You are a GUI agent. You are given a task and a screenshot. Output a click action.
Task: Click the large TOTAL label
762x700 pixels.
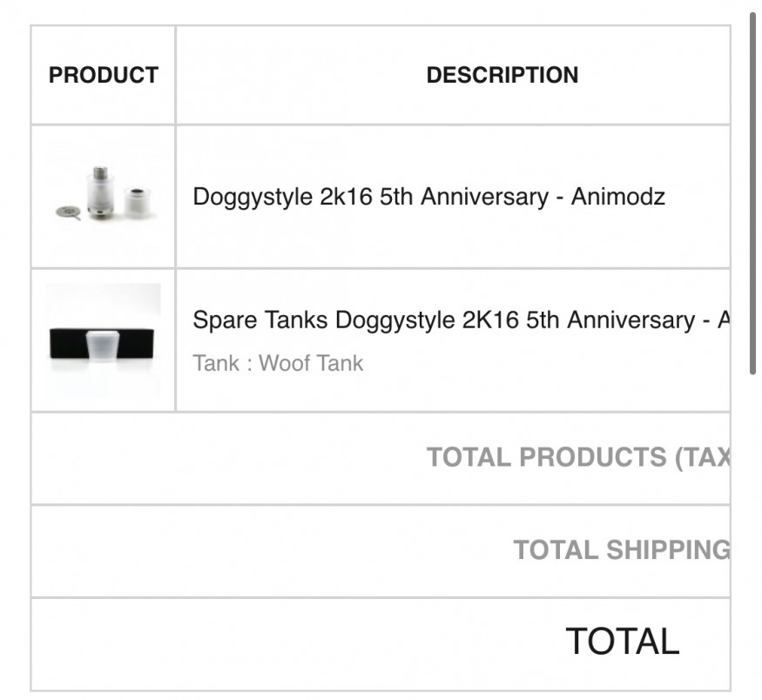(x=622, y=642)
